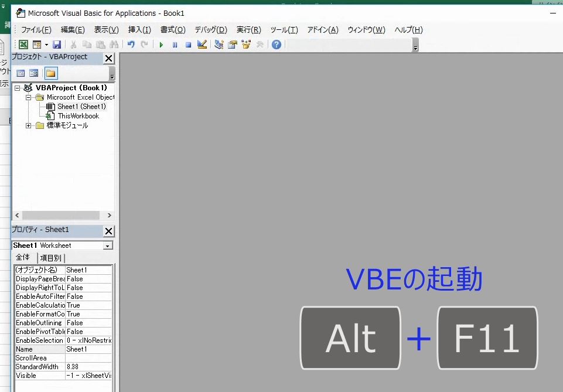Image resolution: width=563 pixels, height=392 pixels.
Task: Open the Sheet1 Worksheet object dropdown
Action: click(x=107, y=246)
